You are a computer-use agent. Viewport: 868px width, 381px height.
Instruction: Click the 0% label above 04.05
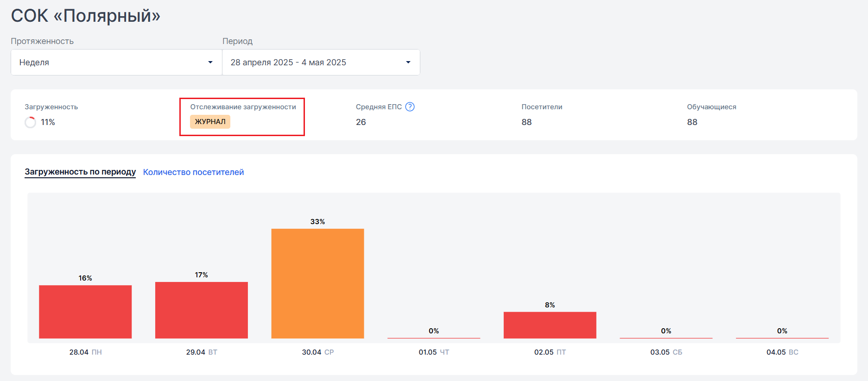[x=782, y=331]
